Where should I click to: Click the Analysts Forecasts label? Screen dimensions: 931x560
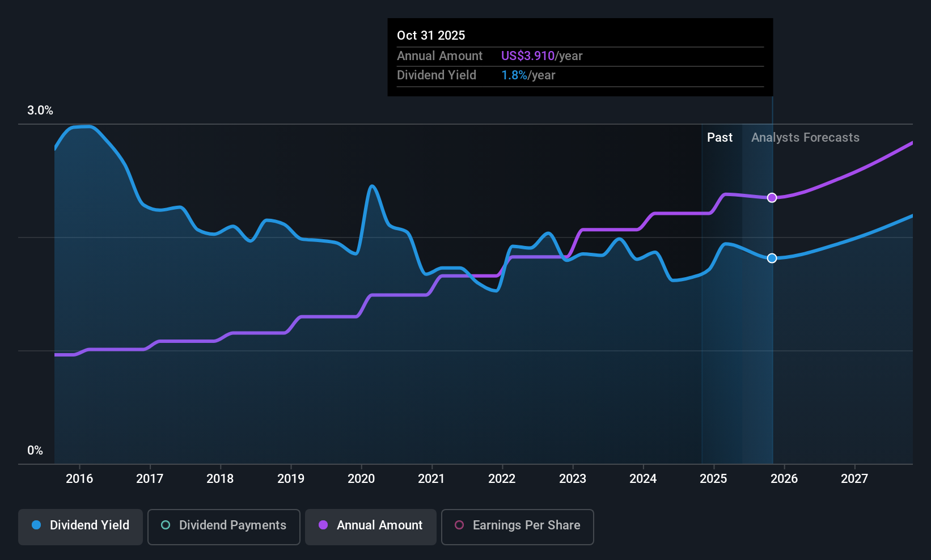point(805,138)
